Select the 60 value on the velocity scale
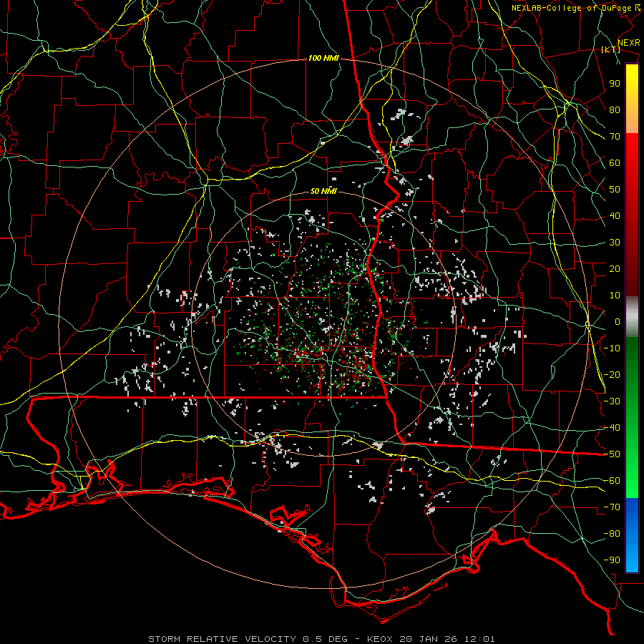 click(615, 163)
